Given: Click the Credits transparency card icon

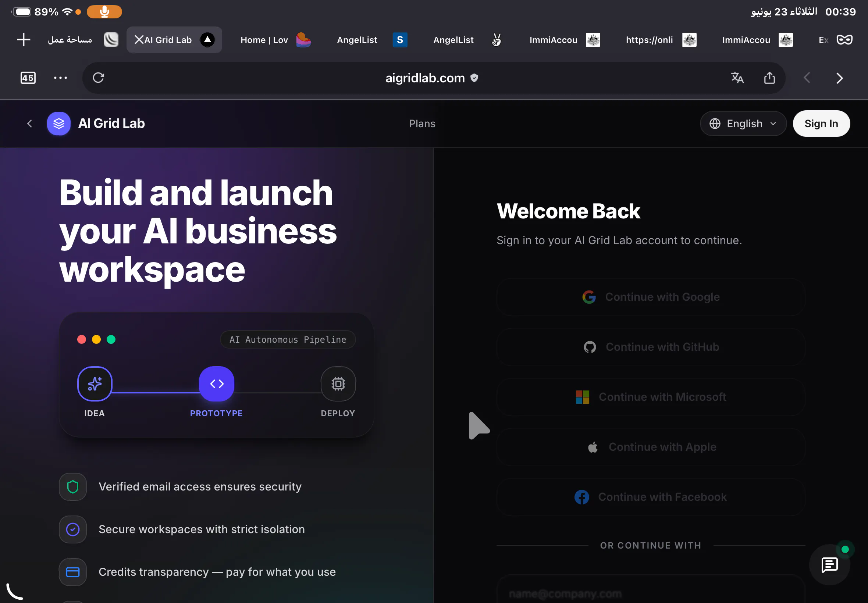Looking at the screenshot, I should 72,572.
